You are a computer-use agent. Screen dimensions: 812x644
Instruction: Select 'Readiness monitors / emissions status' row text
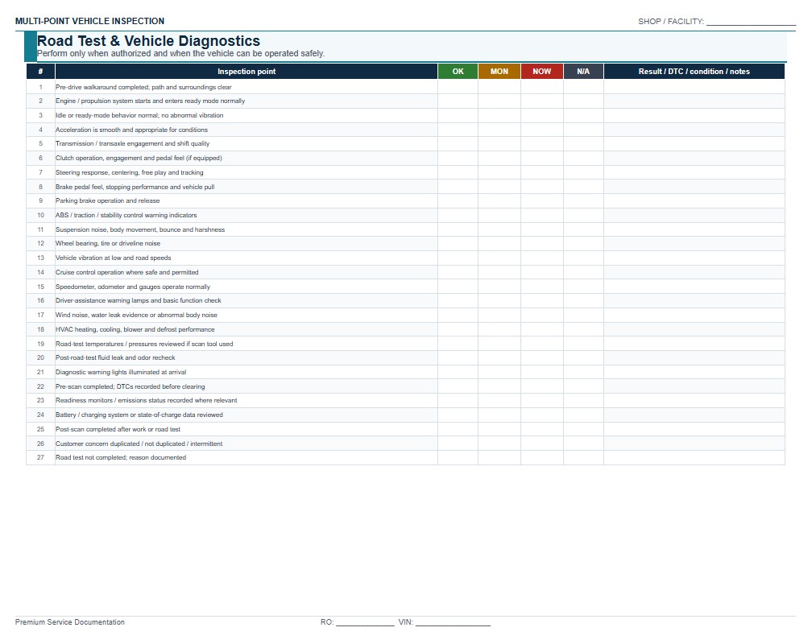click(147, 401)
